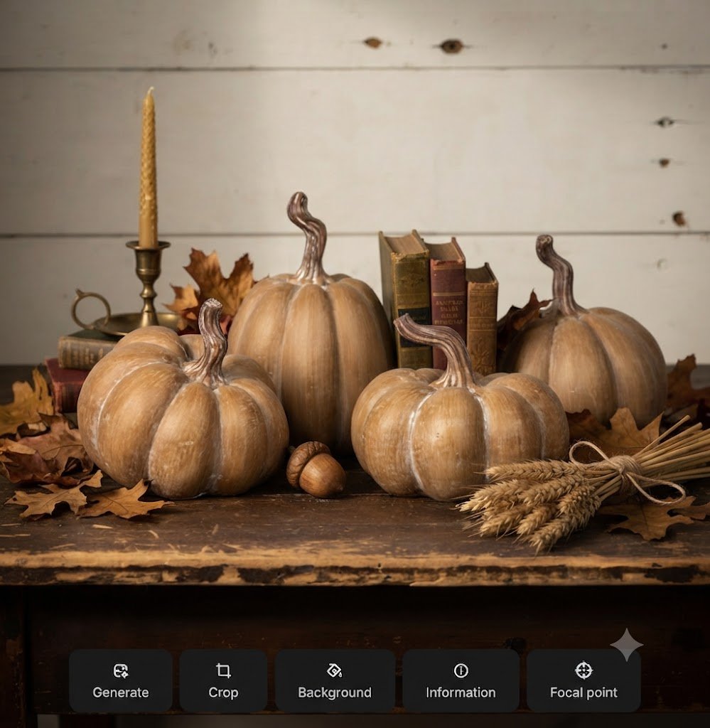The image size is (710, 728).
Task: Click the Generate button label
Action: click(x=121, y=692)
